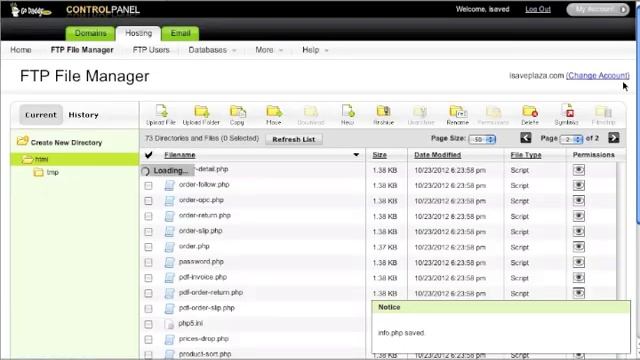Open the FTP File Manager menu item
Viewport: 640px width, 360px height.
[82, 50]
